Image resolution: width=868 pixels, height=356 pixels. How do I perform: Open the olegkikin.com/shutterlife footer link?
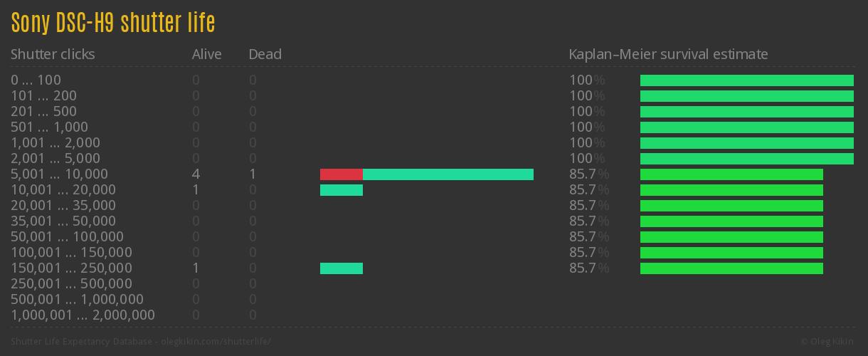(217, 342)
